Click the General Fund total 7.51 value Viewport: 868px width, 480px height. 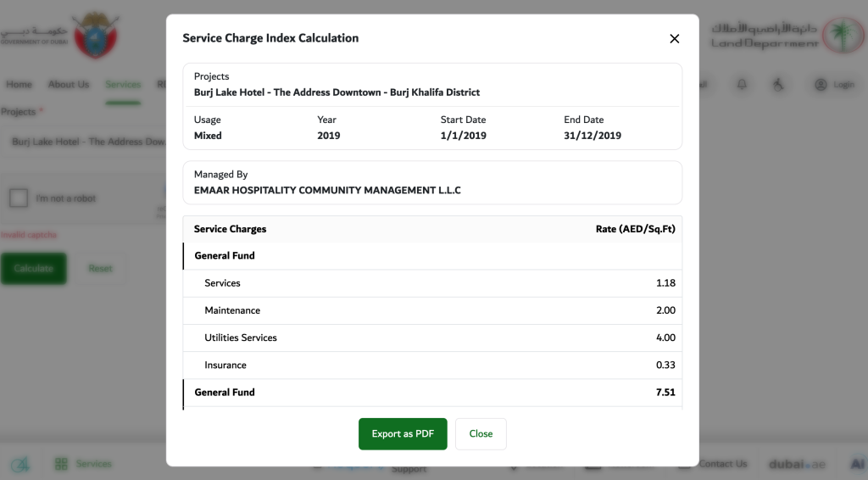pos(665,393)
